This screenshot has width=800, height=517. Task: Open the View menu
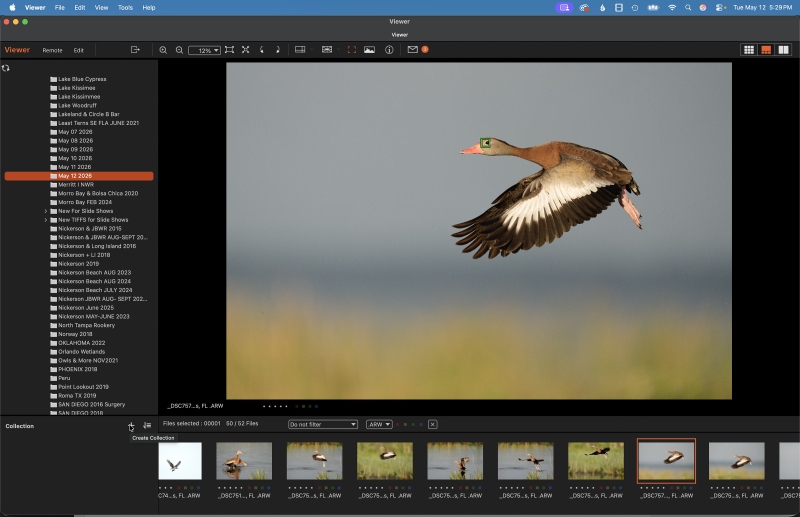click(x=102, y=8)
